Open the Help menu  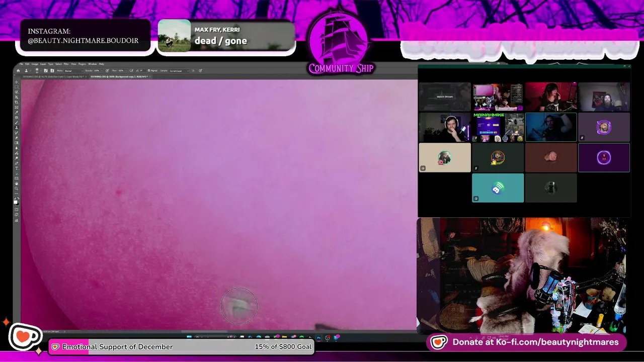[x=101, y=64]
